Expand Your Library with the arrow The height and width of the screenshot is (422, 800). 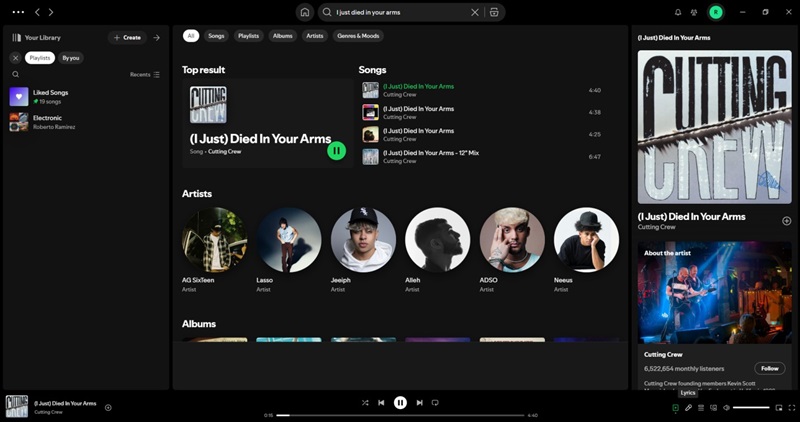tap(157, 37)
